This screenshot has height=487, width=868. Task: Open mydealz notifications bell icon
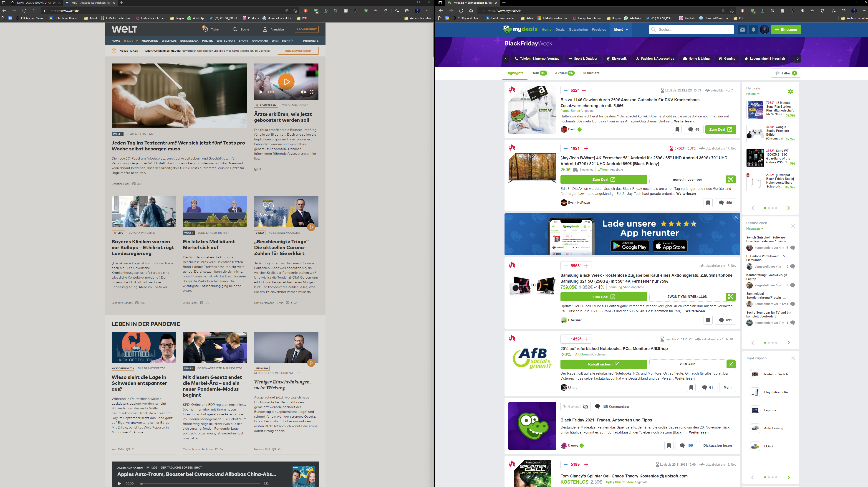(753, 30)
